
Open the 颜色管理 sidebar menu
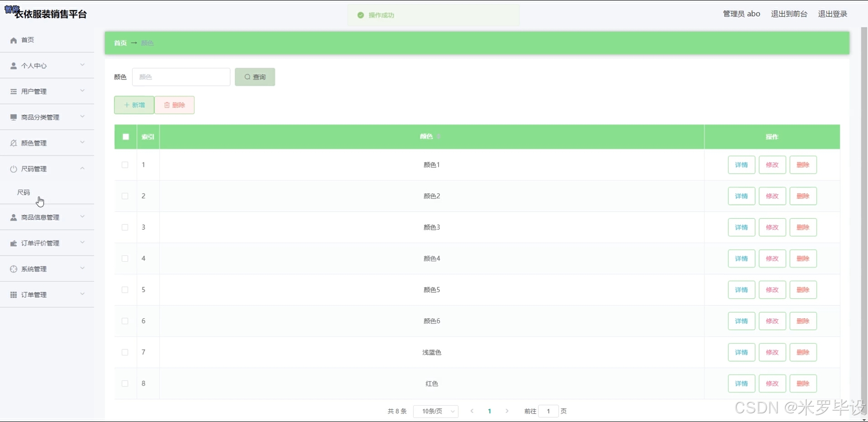(x=47, y=143)
